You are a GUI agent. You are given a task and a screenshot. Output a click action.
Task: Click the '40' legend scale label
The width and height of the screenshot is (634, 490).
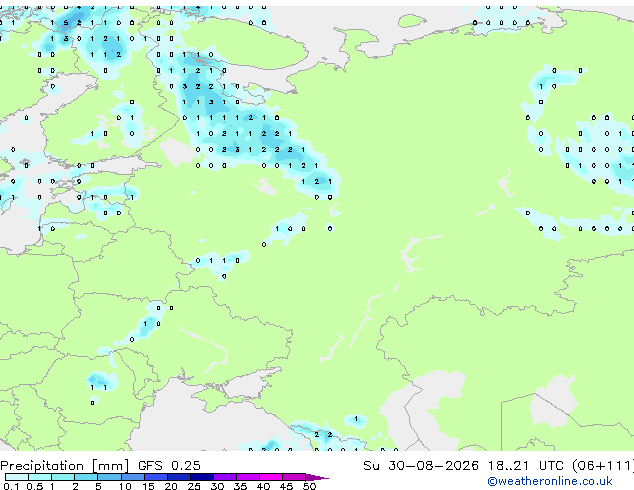pos(263,486)
